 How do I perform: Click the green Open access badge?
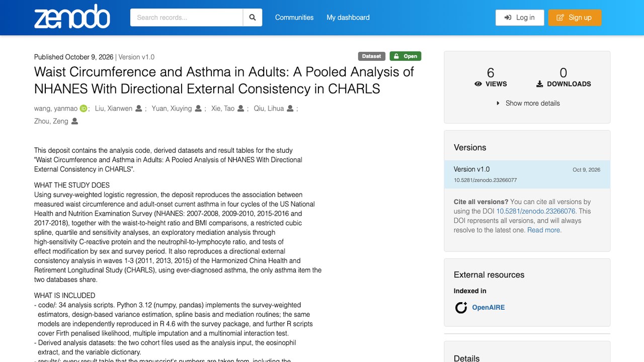406,56
